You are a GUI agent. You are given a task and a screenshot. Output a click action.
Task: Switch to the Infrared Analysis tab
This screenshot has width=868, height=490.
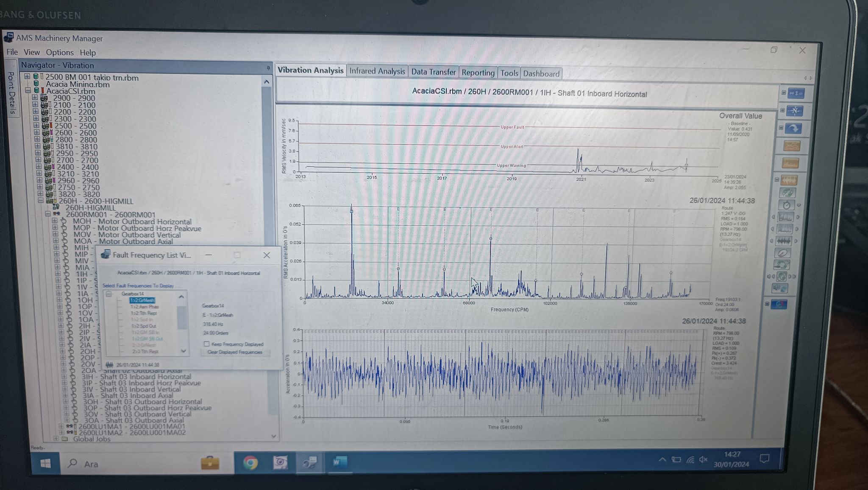[x=377, y=71]
